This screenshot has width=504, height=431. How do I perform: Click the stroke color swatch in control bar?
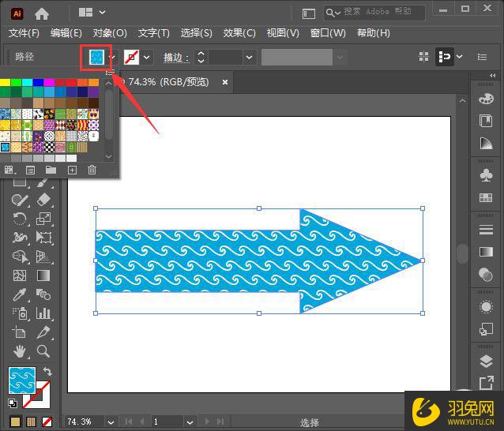click(x=131, y=57)
